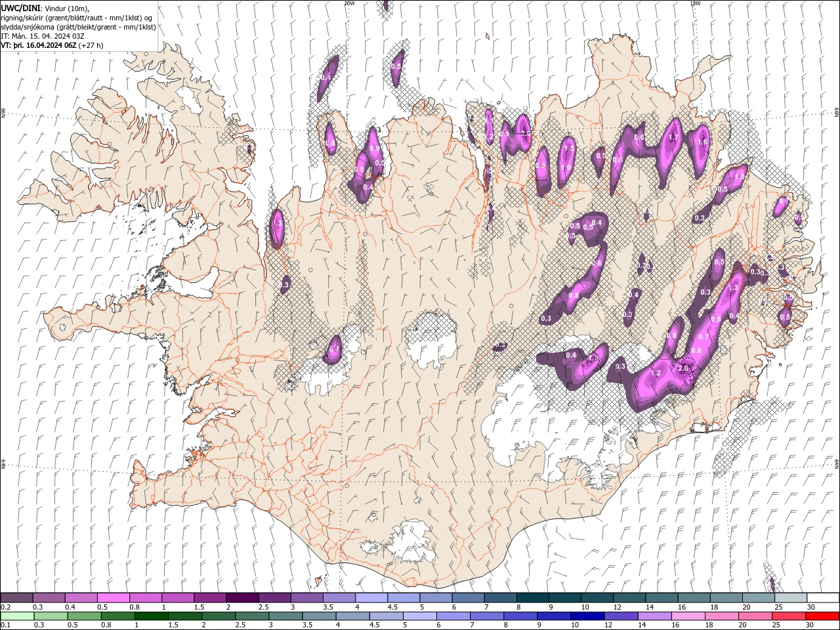The image size is (840, 630).
Task: Pick the white 30 swatch, upper legend row
Action: click(823, 598)
